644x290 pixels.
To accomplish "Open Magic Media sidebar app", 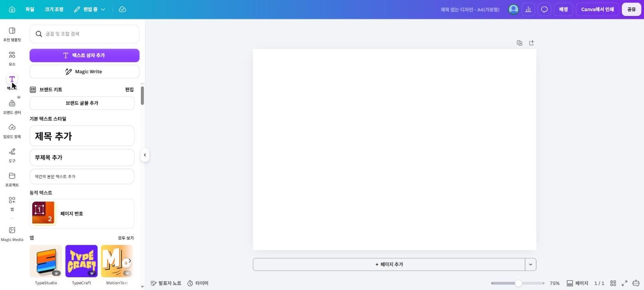I will pos(12,234).
